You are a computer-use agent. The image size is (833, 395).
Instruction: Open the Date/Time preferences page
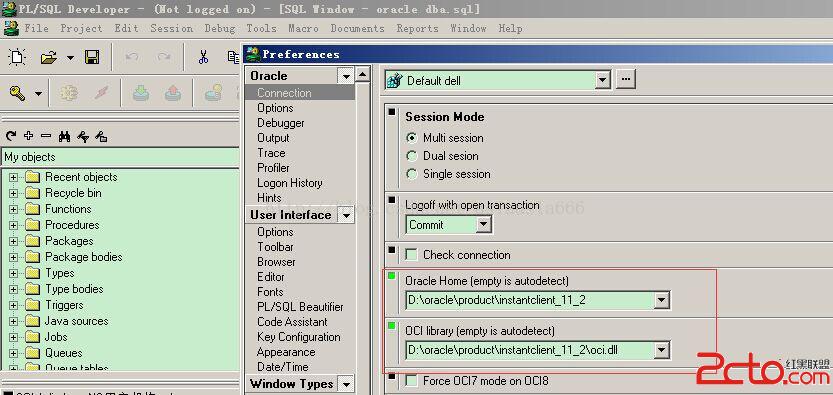[x=283, y=367]
